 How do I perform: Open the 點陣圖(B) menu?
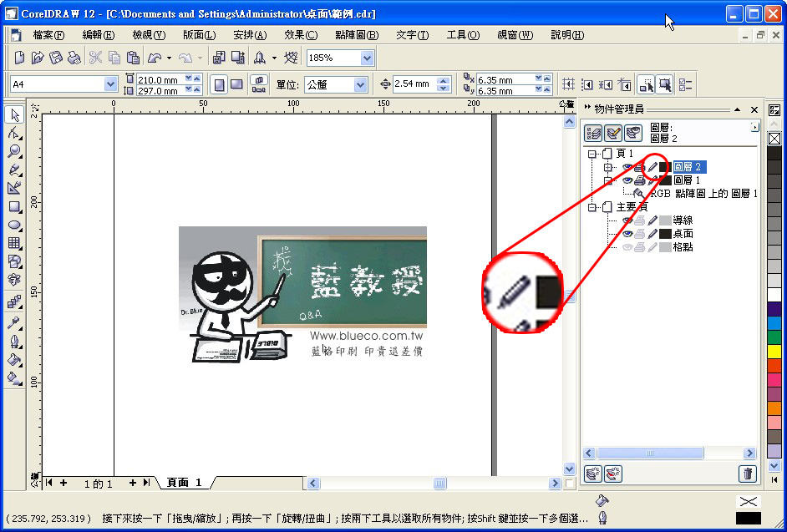[x=357, y=35]
